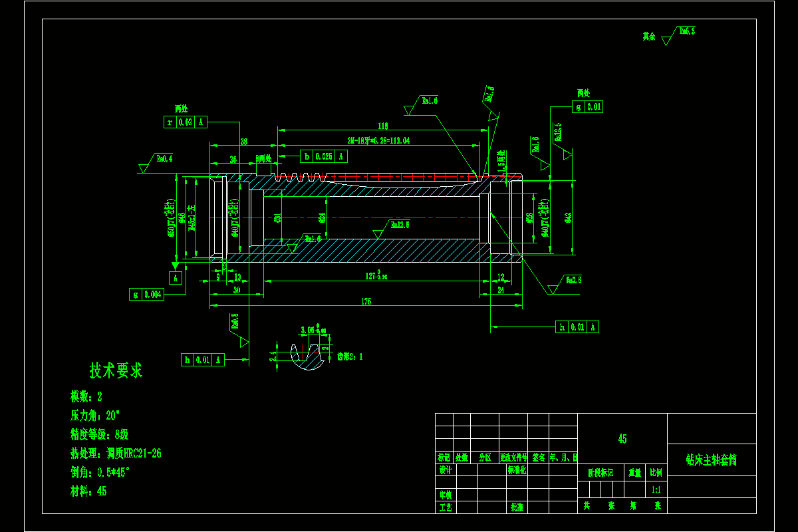Select the 分区 column header

(x=485, y=458)
